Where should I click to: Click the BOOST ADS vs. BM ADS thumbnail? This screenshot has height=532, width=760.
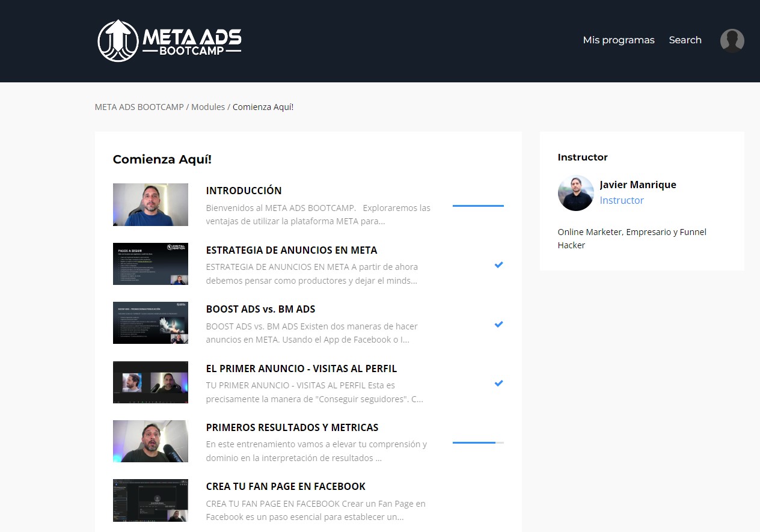coord(150,323)
